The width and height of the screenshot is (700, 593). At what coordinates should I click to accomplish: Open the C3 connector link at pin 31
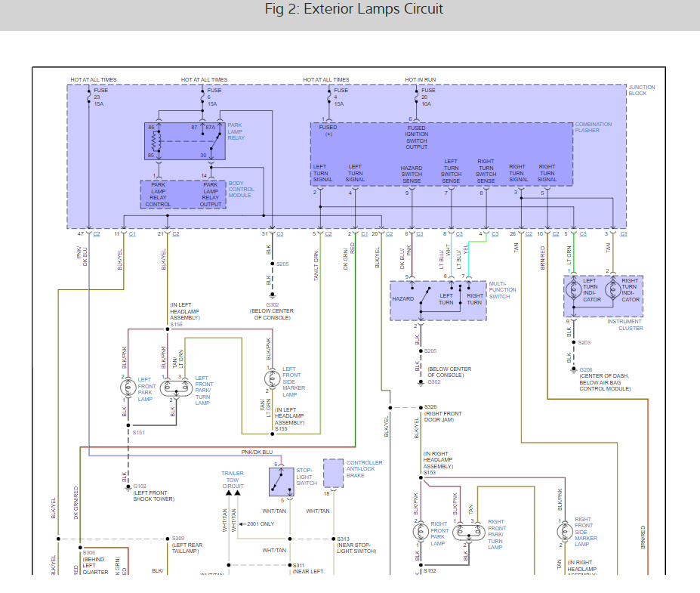[280, 234]
